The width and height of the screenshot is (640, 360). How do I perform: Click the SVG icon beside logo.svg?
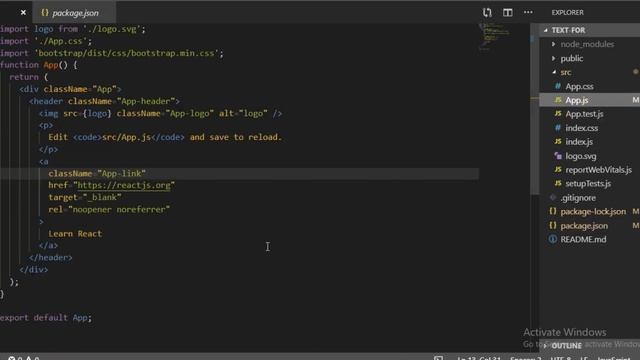pos(558,156)
